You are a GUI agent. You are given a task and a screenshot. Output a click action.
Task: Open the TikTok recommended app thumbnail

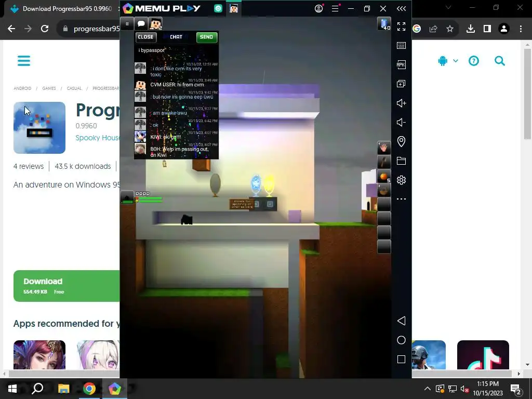(x=483, y=354)
